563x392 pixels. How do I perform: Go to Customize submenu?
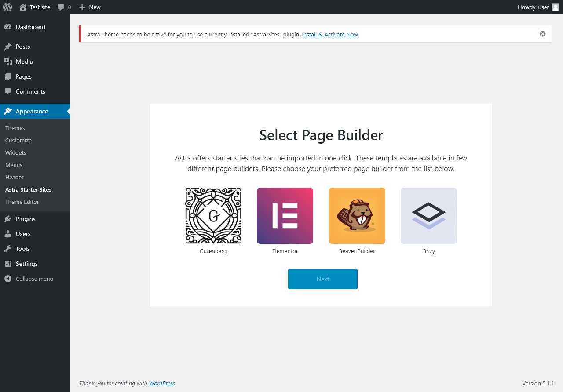[18, 140]
